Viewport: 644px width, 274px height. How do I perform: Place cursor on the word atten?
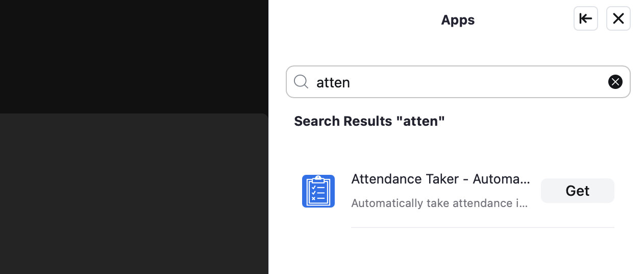click(333, 82)
